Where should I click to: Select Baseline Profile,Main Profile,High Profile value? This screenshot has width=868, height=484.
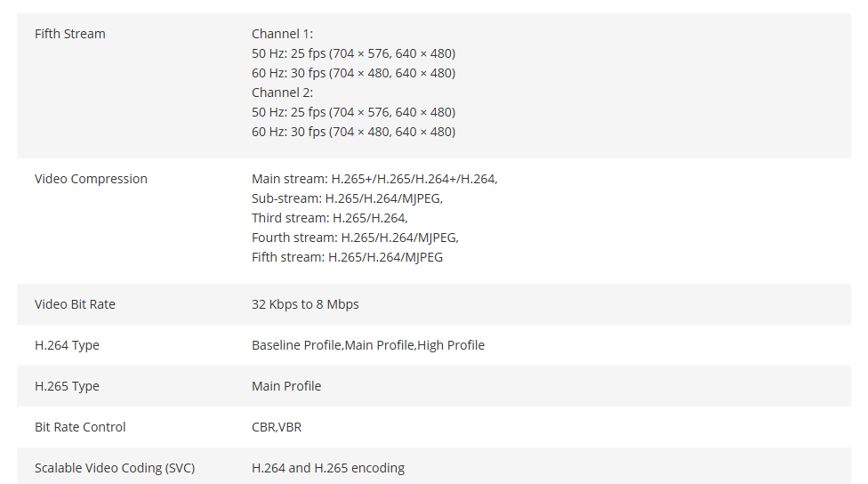(x=368, y=345)
